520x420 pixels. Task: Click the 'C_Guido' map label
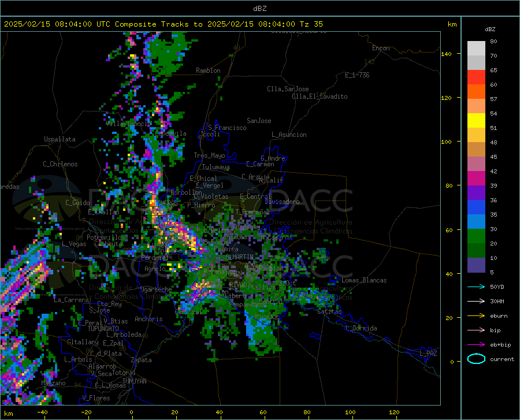pos(77,203)
